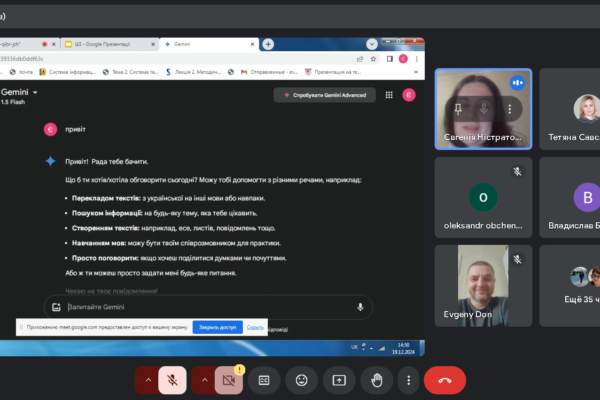
Task: Open Google account avatar in Gemini
Action: [409, 95]
